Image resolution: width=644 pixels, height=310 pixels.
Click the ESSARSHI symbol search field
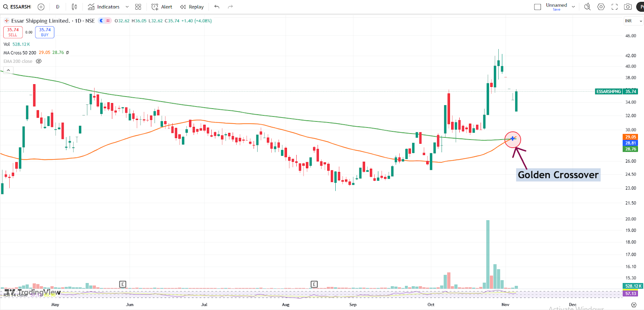[x=17, y=7]
